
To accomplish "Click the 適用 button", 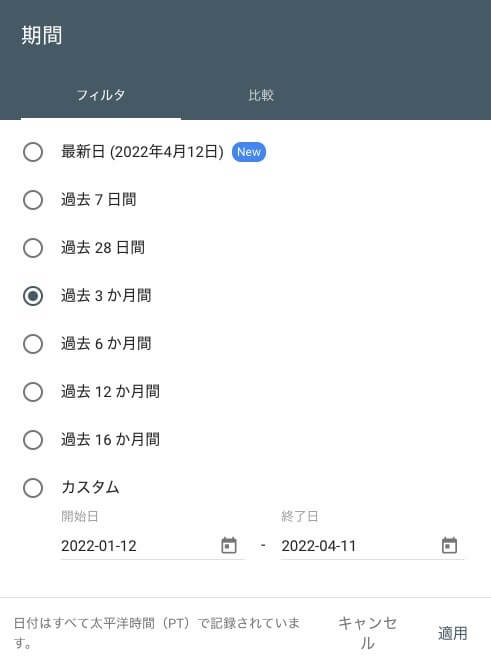I will coord(452,633).
